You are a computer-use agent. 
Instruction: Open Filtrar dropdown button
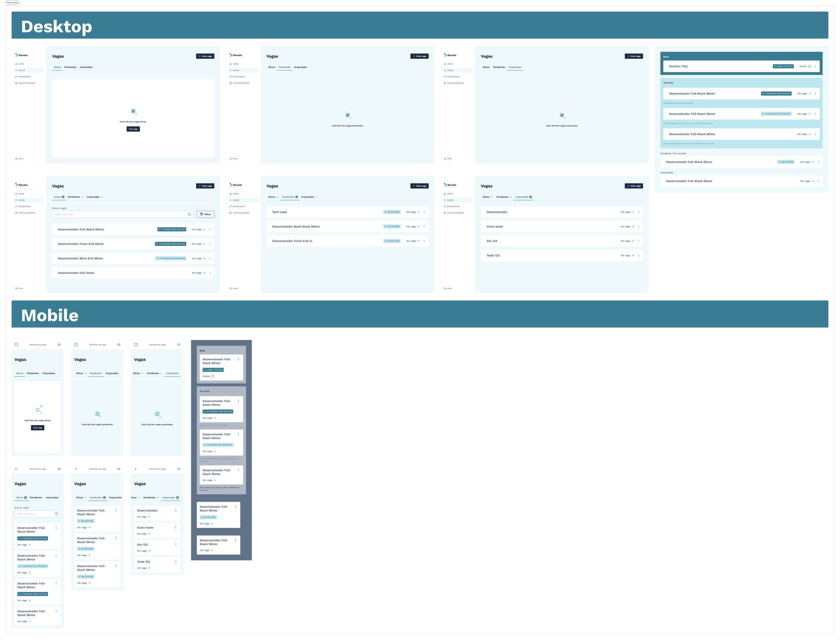pyautogui.click(x=205, y=214)
